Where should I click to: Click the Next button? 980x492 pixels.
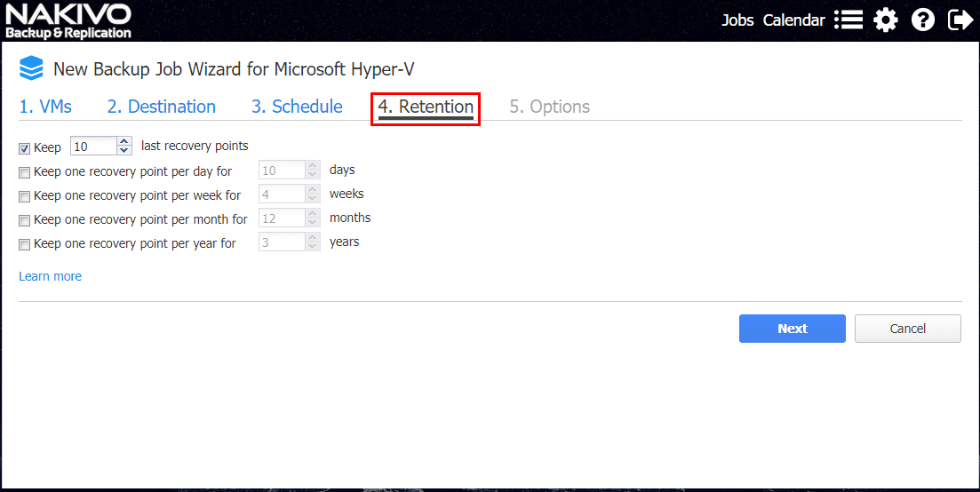point(792,329)
